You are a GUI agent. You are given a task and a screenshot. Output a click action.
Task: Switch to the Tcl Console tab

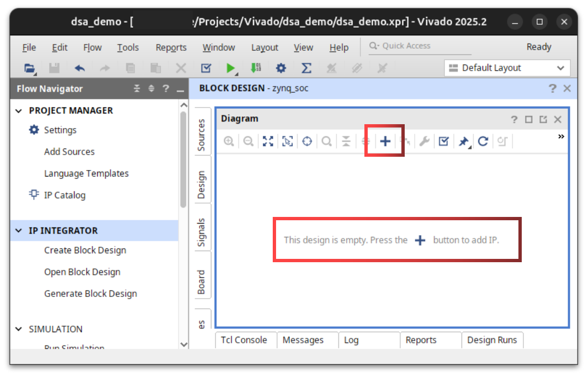pyautogui.click(x=243, y=340)
